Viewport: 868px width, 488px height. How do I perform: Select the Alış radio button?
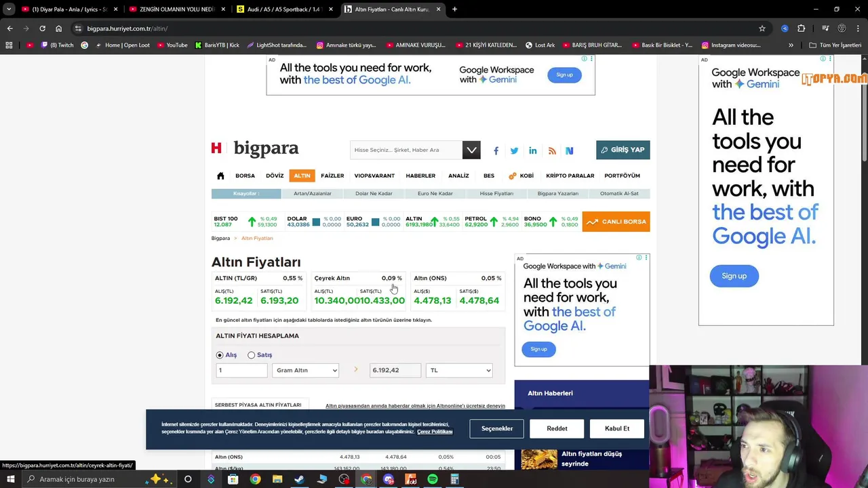coord(220,355)
